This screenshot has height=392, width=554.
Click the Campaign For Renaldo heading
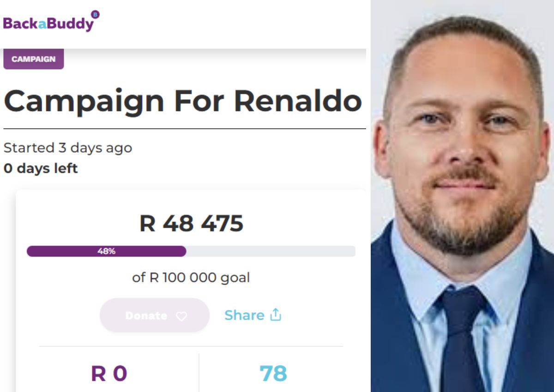click(183, 101)
